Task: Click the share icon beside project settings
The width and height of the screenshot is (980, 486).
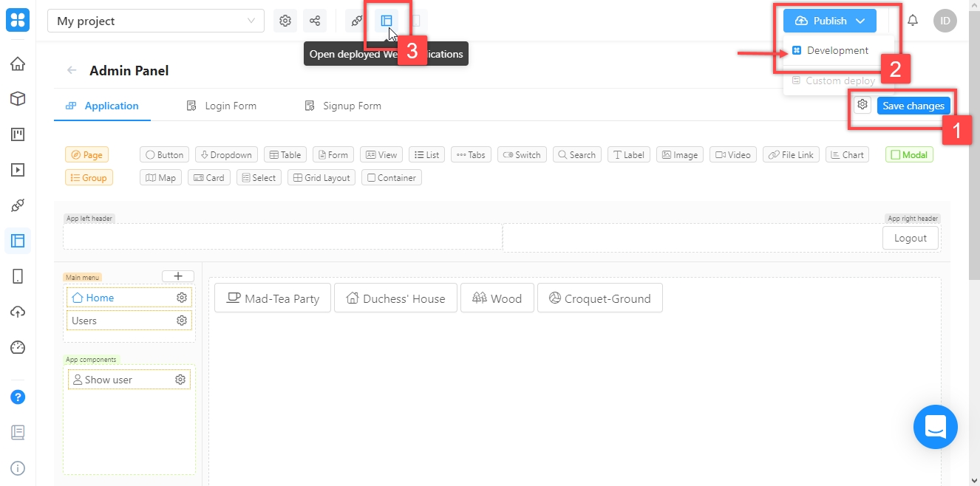Action: pyautogui.click(x=315, y=21)
